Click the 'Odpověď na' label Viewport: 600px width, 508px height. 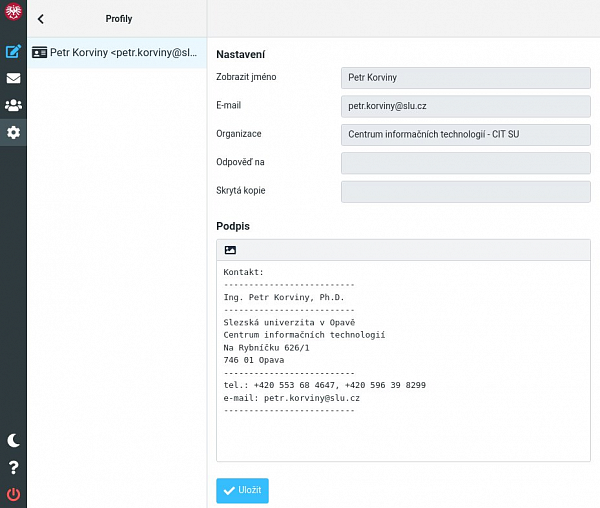coord(240,162)
